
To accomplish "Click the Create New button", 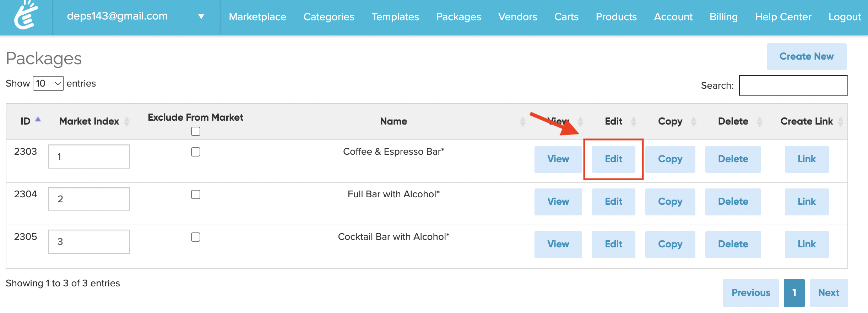I will (x=806, y=56).
